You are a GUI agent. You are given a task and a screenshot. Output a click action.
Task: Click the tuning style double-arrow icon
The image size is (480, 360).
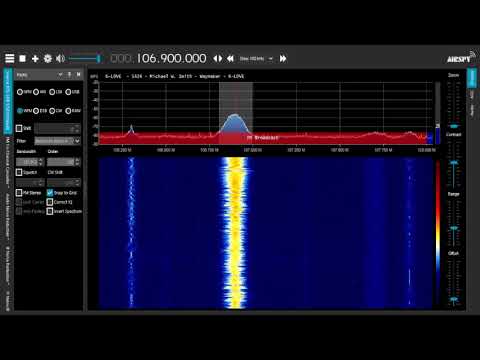coord(218,59)
